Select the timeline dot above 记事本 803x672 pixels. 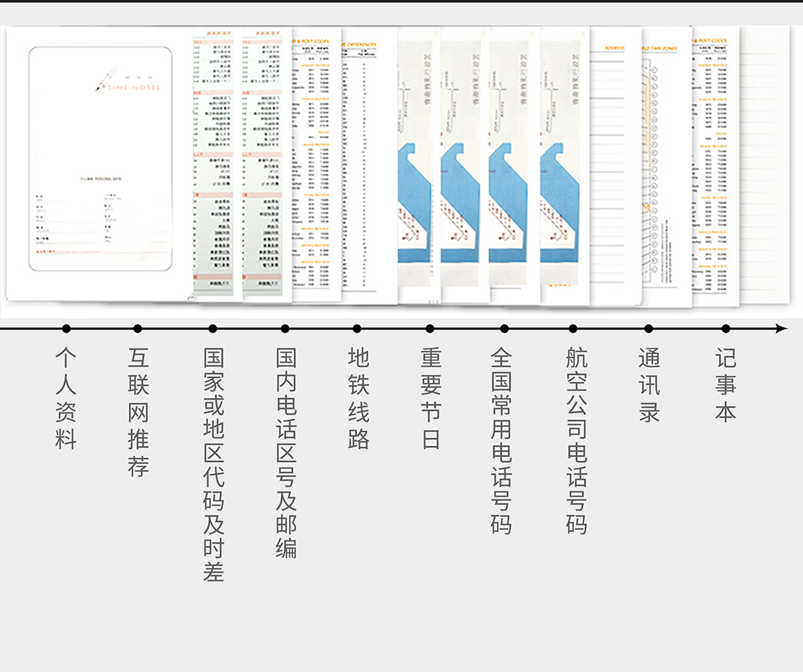tap(725, 329)
